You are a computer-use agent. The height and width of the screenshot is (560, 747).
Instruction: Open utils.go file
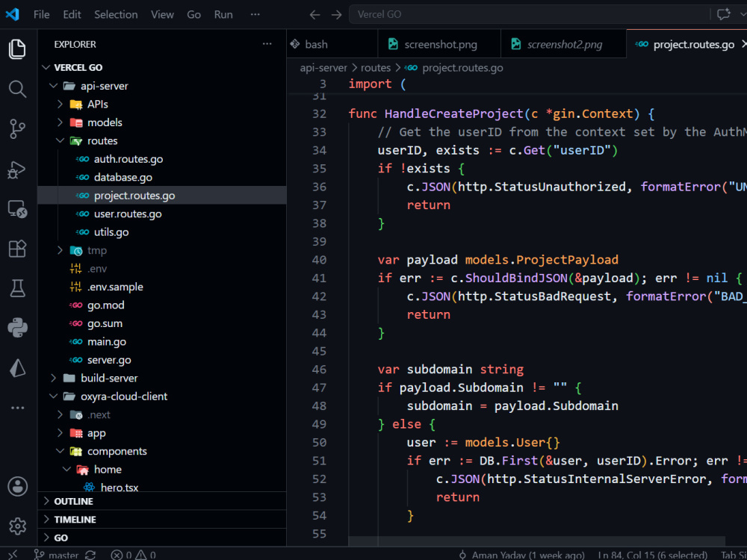coord(162,232)
